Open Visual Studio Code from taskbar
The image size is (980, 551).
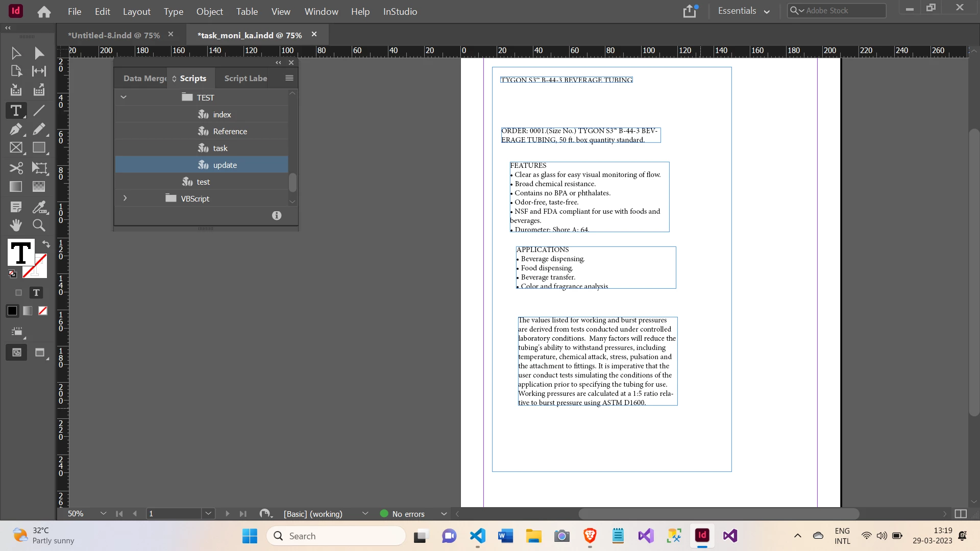point(478,536)
